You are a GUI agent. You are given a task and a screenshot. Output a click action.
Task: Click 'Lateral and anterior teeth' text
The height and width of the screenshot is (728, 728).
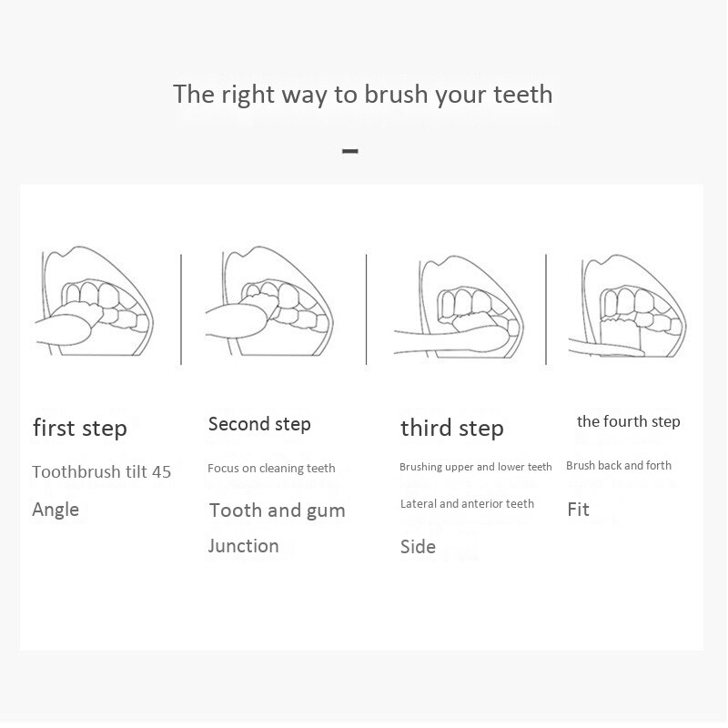(467, 504)
